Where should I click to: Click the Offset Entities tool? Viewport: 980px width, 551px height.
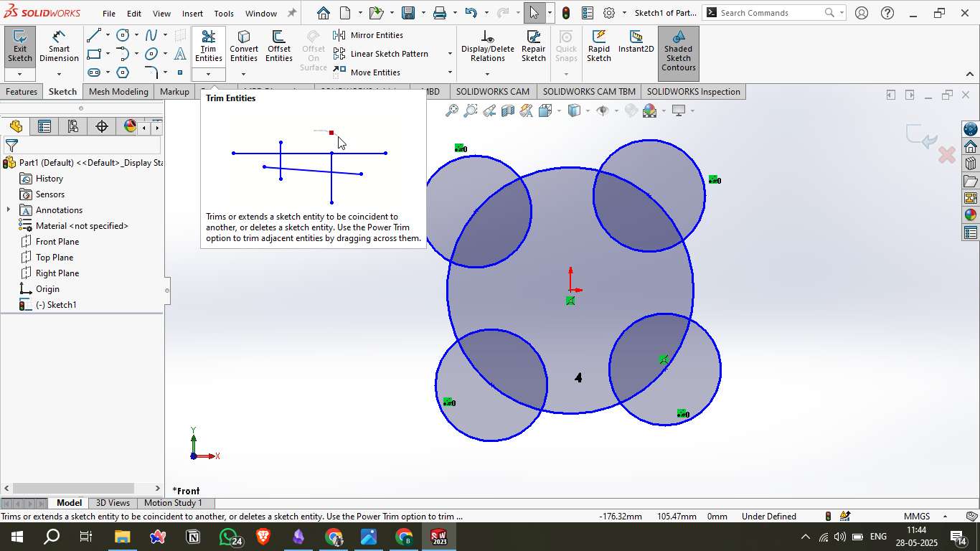click(279, 47)
